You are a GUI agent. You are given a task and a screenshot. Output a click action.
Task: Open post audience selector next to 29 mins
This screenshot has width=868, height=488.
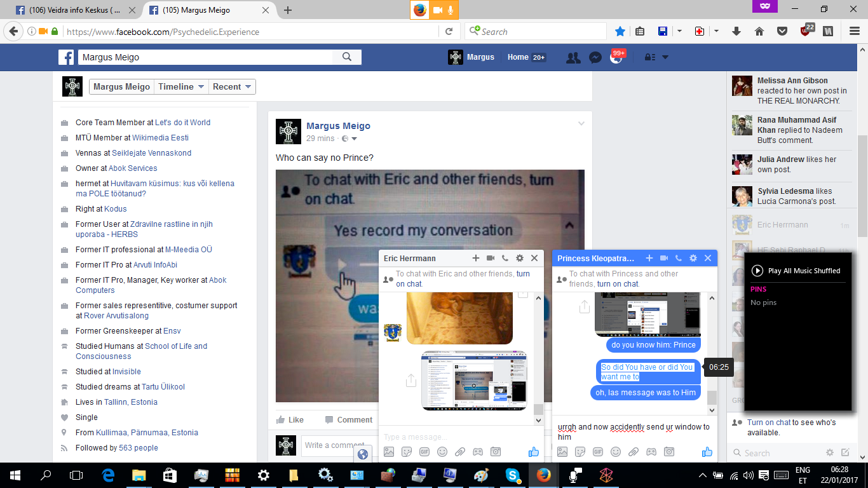tap(350, 139)
